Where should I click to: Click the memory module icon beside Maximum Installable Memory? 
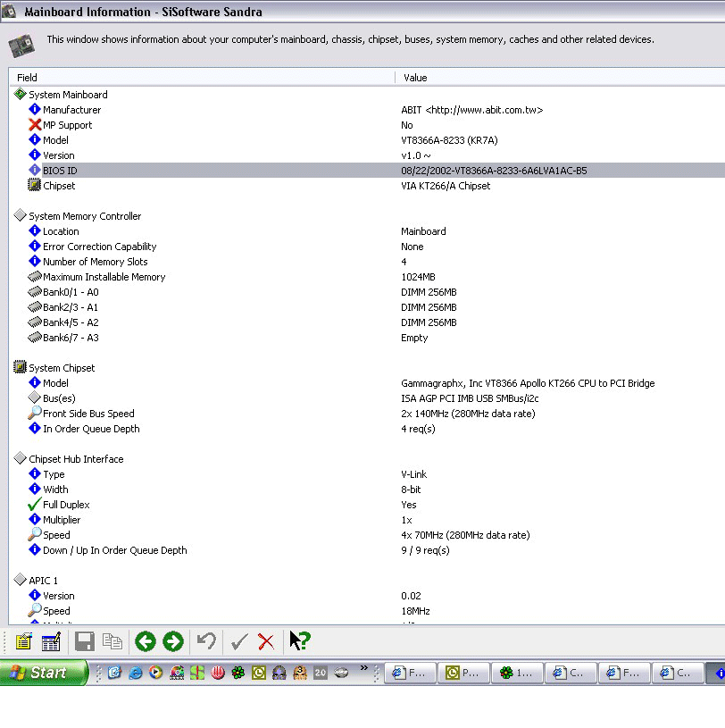click(x=35, y=277)
